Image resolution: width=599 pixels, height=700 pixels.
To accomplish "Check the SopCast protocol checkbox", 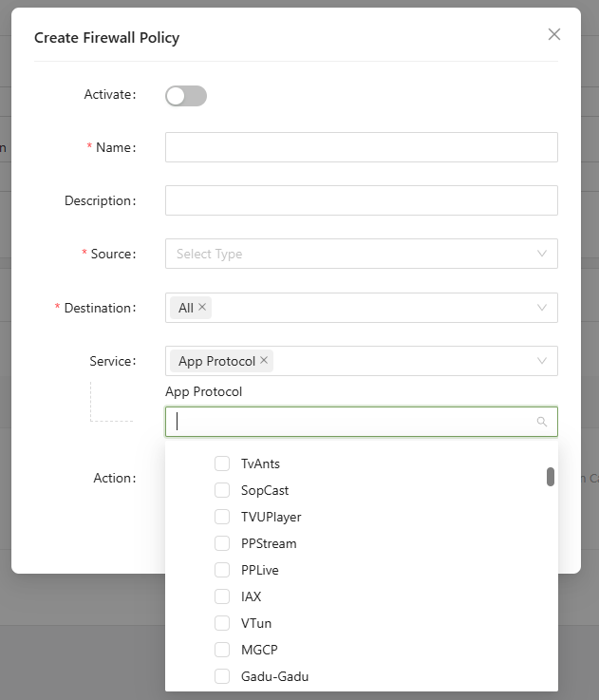I will point(222,490).
